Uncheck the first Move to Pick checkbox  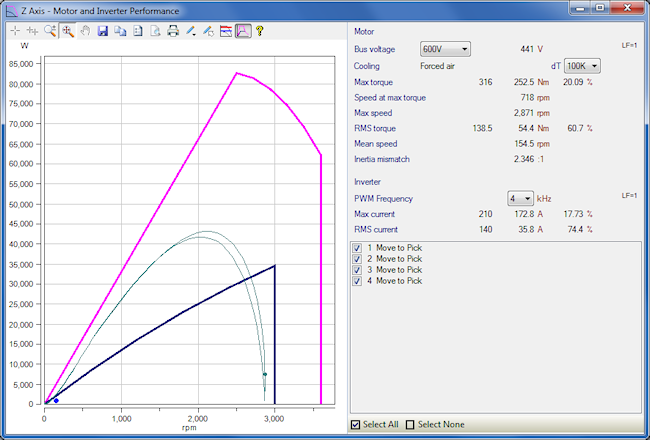[x=357, y=247]
